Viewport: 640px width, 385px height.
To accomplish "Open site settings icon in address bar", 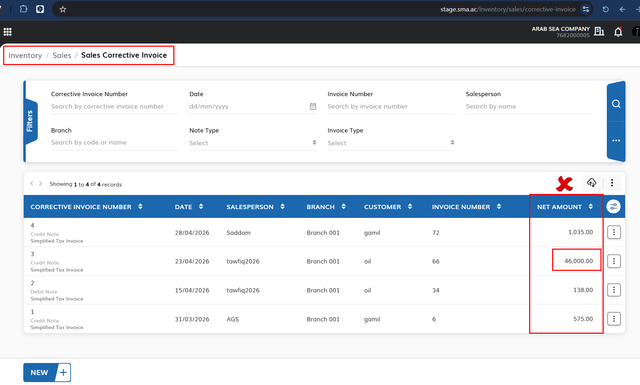I will click(x=586, y=9).
